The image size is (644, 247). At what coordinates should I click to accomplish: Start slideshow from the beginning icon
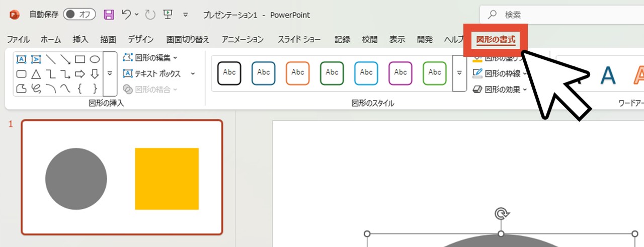168,15
